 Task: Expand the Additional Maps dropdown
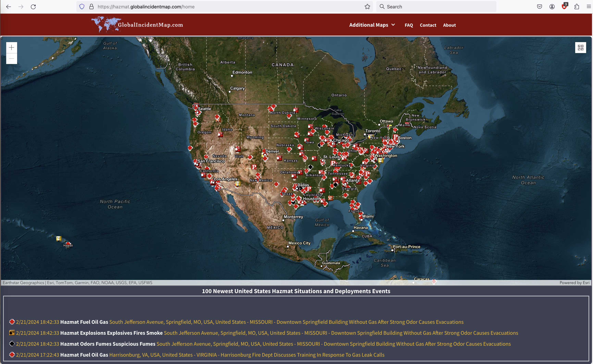tap(372, 25)
